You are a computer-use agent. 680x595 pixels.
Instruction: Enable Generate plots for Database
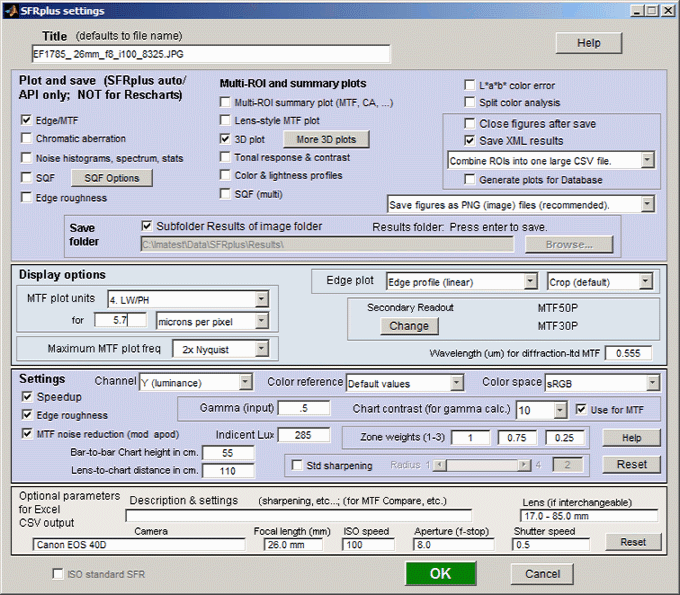(x=469, y=179)
